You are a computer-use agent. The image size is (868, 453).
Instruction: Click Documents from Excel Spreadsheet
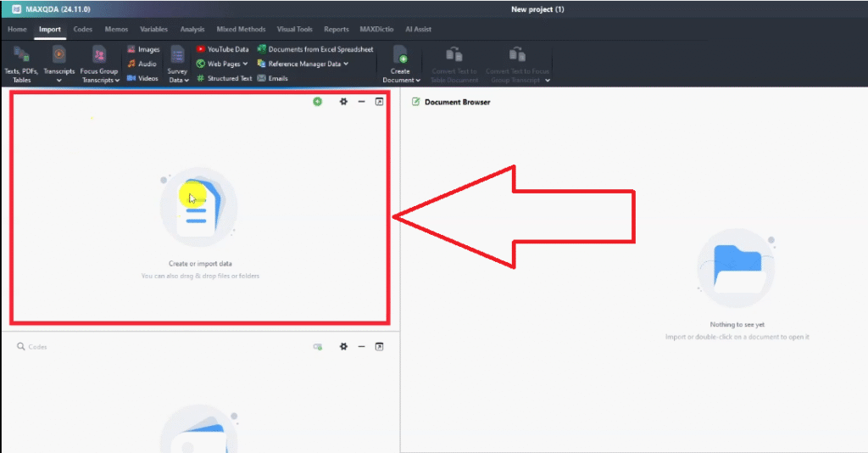pyautogui.click(x=314, y=49)
